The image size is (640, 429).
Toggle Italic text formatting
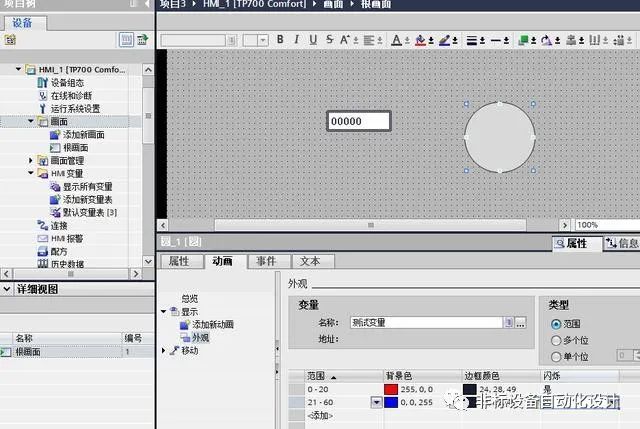pos(296,40)
